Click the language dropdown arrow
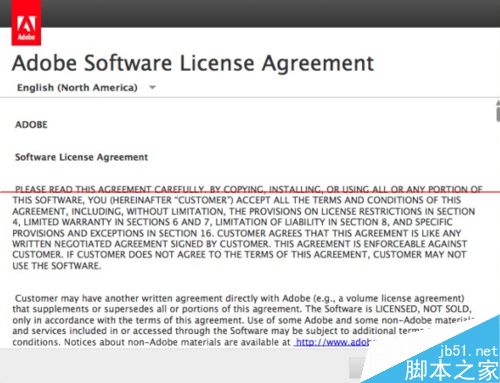This screenshot has height=383, width=500. click(x=152, y=88)
